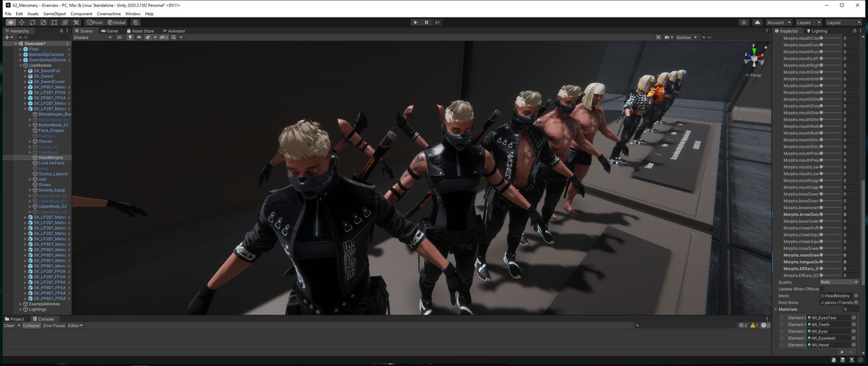
Task: Open Collab services sun icon
Action: tap(744, 22)
